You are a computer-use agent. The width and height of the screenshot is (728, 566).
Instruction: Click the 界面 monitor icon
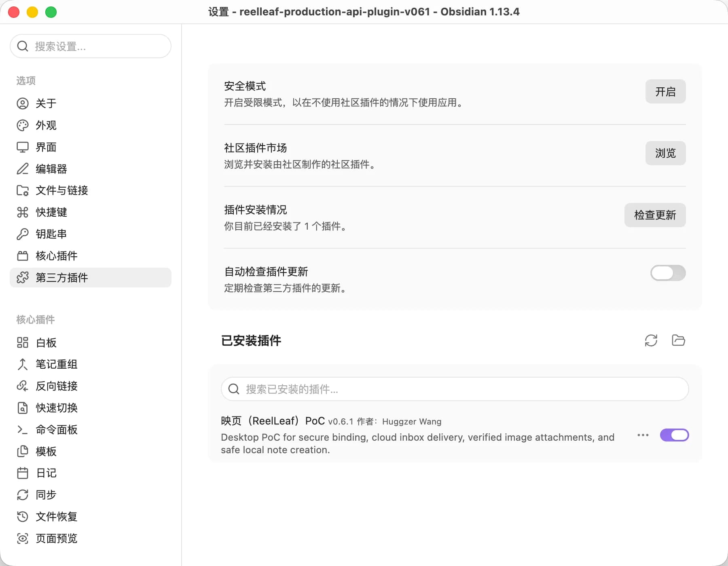[23, 147]
